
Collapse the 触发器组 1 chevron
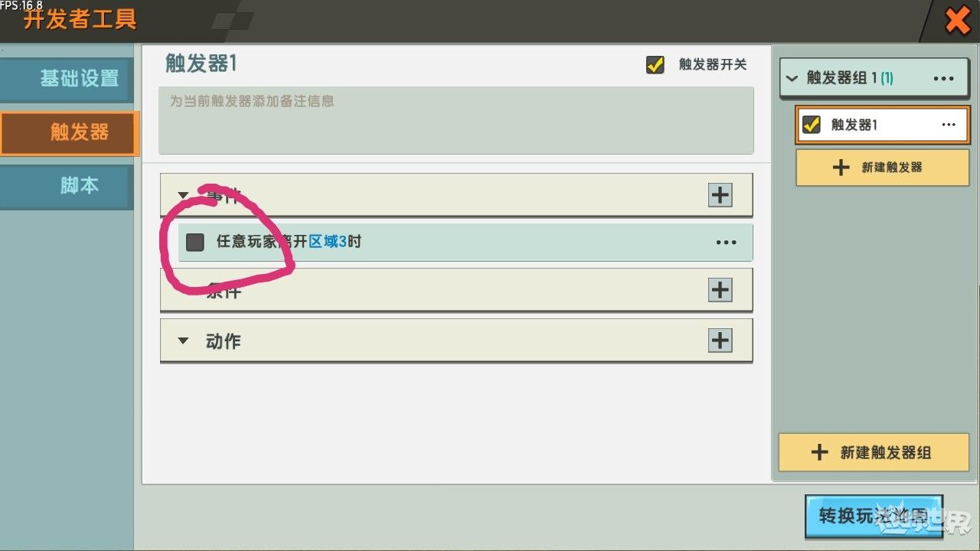792,79
